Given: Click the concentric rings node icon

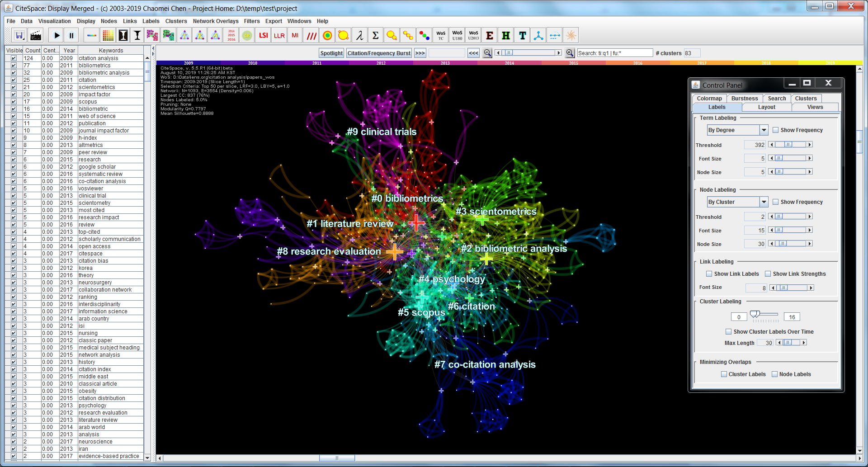Looking at the screenshot, I should coord(328,35).
